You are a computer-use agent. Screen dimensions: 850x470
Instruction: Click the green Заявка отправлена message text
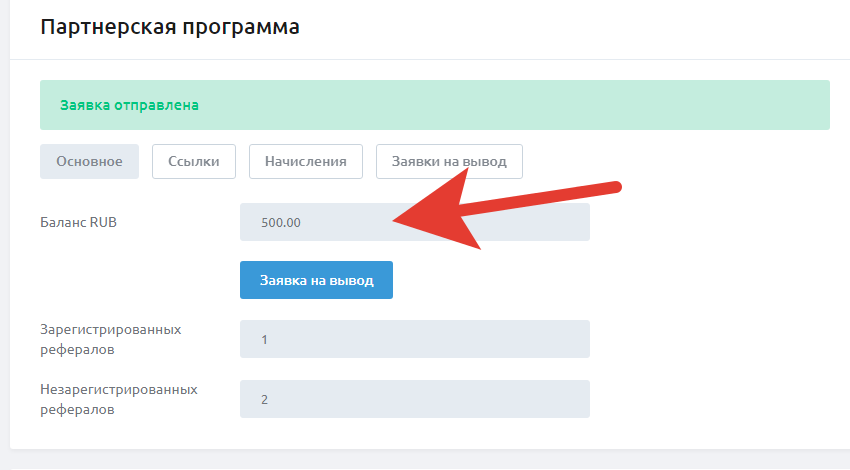click(130, 105)
